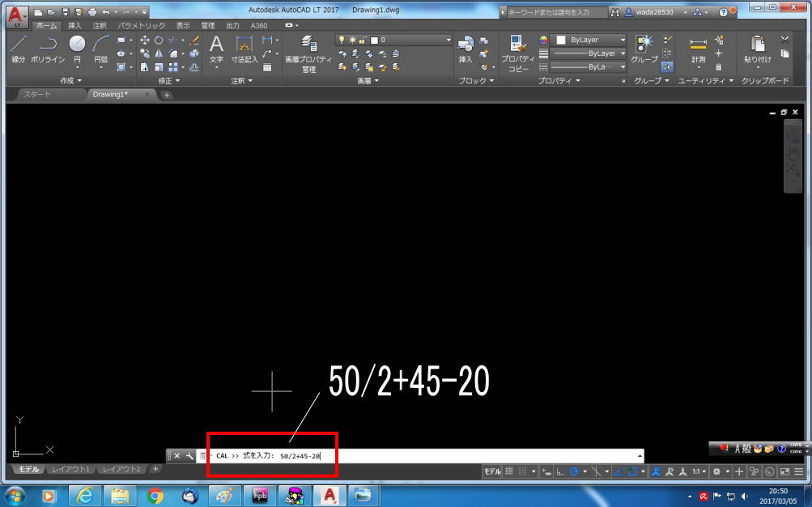This screenshot has width=812, height=507.
Task: Open the command line customize wrench icon
Action: (x=189, y=456)
